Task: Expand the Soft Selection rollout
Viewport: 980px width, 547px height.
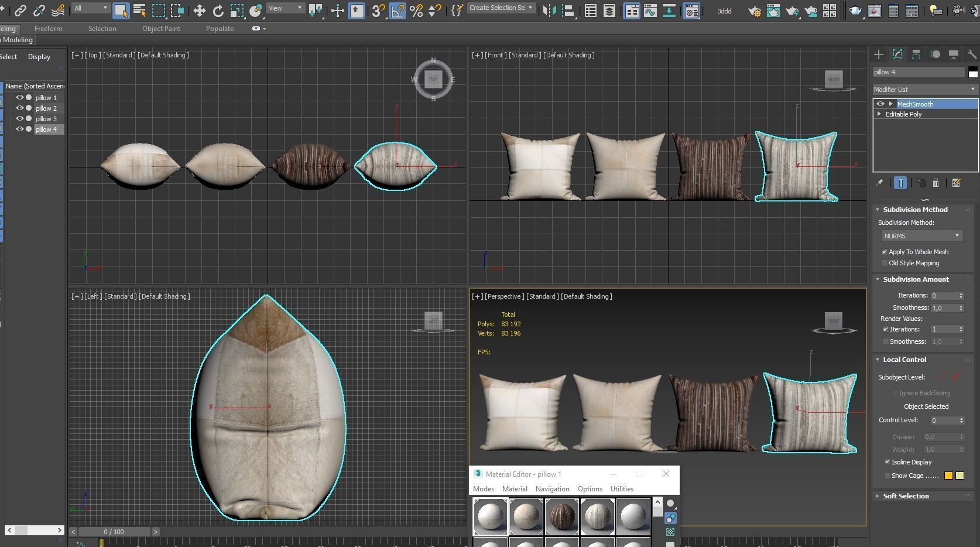Action: 906,496
